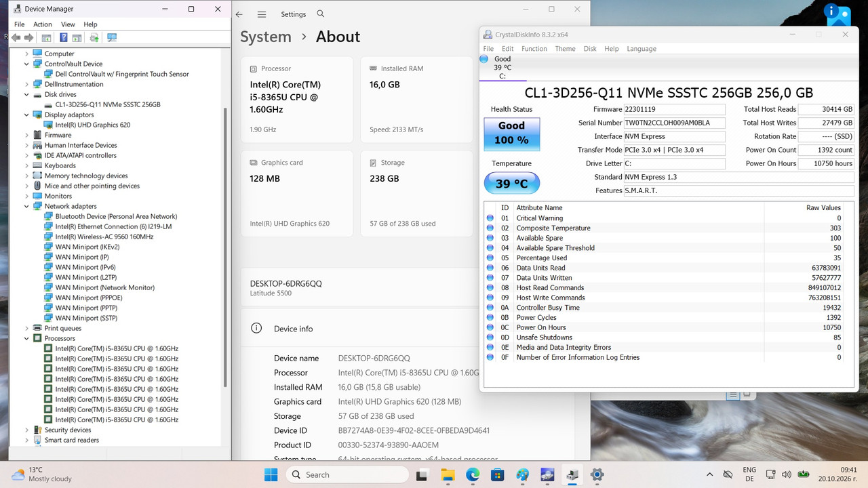Open the Action menu in Device Manager
Screen dimensions: 868x488
[43, 24]
